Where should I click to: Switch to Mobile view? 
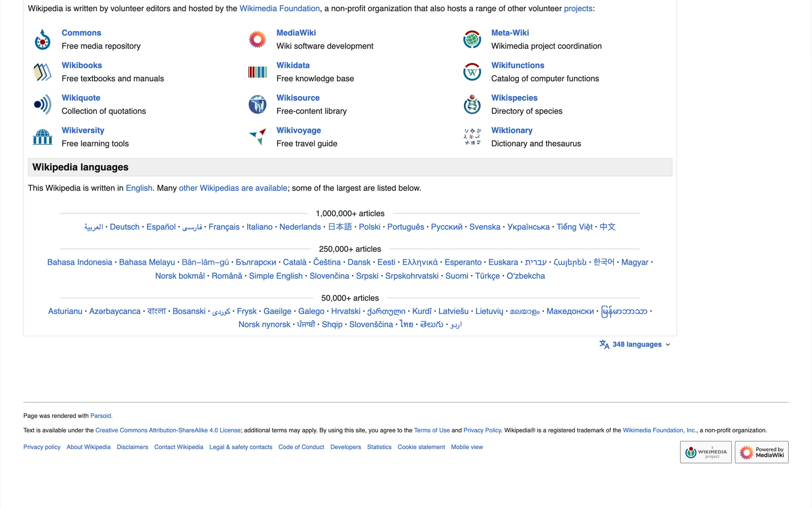click(x=467, y=447)
